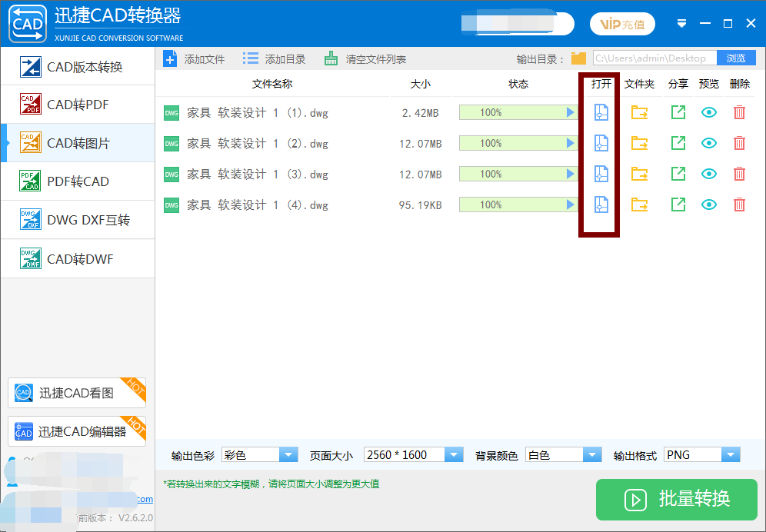
Task: Click the VIP充值 recharge button
Action: [x=622, y=24]
